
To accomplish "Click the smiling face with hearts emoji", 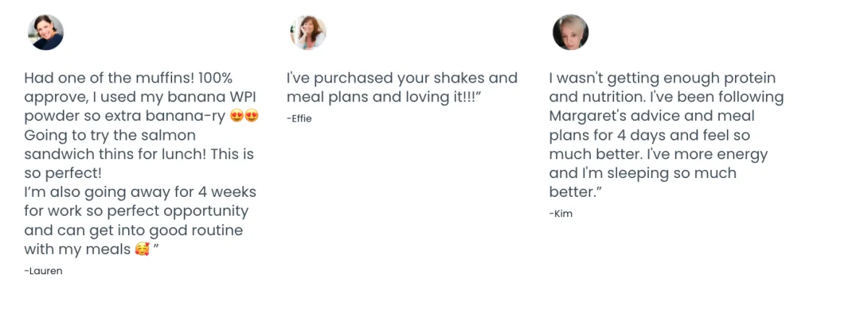I will pos(142,250).
